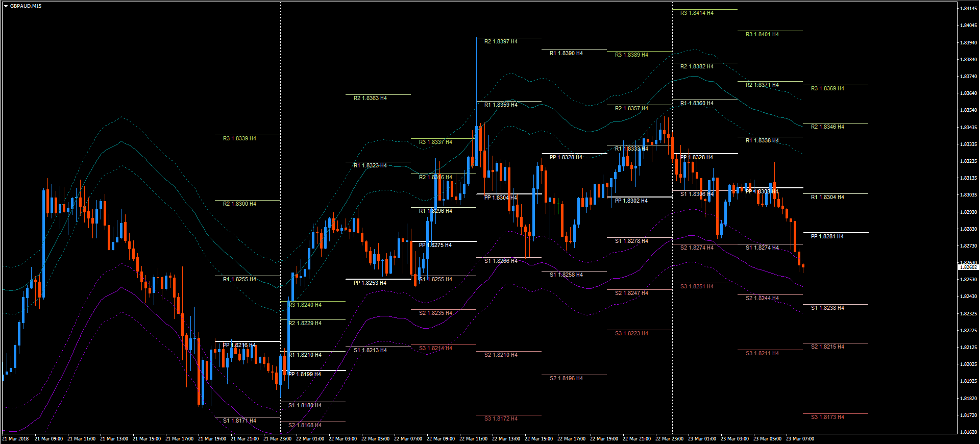
Task: Select the "R1 1.8390 H4" resistance label
Action: pyautogui.click(x=566, y=54)
